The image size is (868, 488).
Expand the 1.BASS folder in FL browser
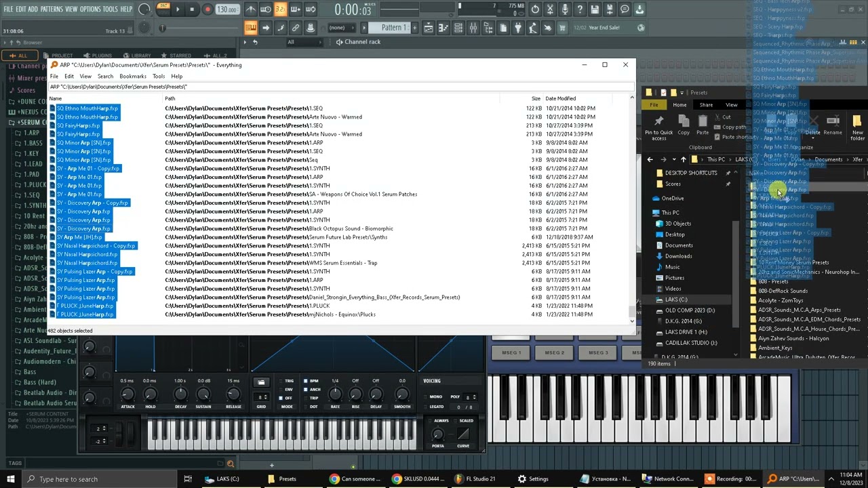[x=32, y=143]
